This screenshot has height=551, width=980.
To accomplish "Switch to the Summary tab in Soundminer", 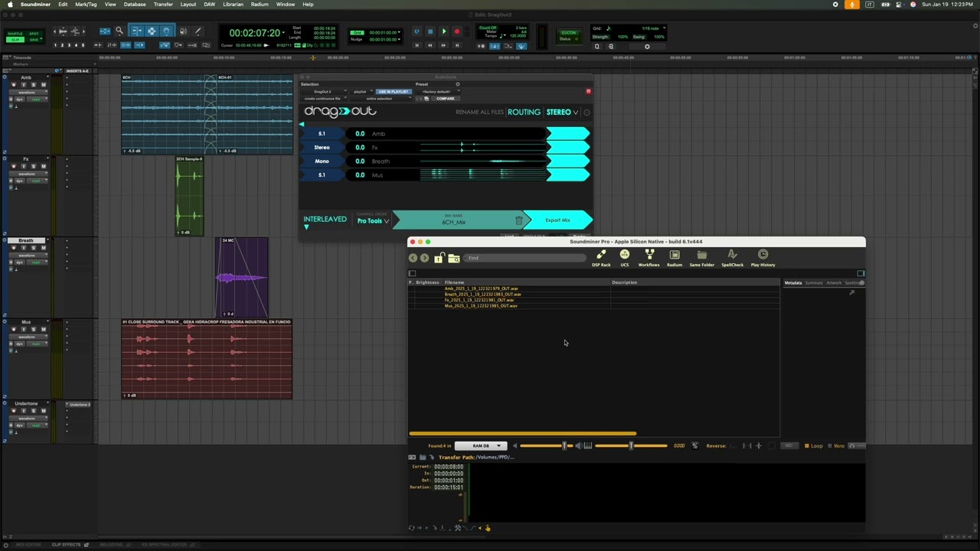I will pyautogui.click(x=814, y=283).
